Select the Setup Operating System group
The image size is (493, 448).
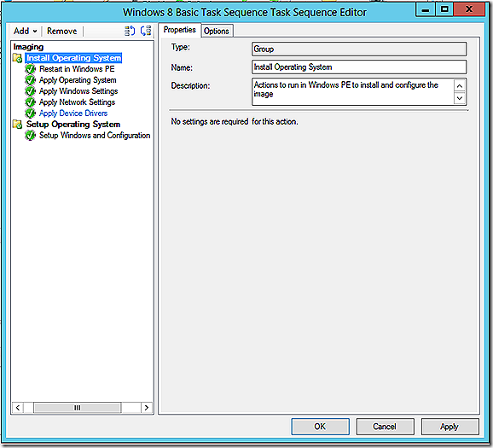(73, 125)
